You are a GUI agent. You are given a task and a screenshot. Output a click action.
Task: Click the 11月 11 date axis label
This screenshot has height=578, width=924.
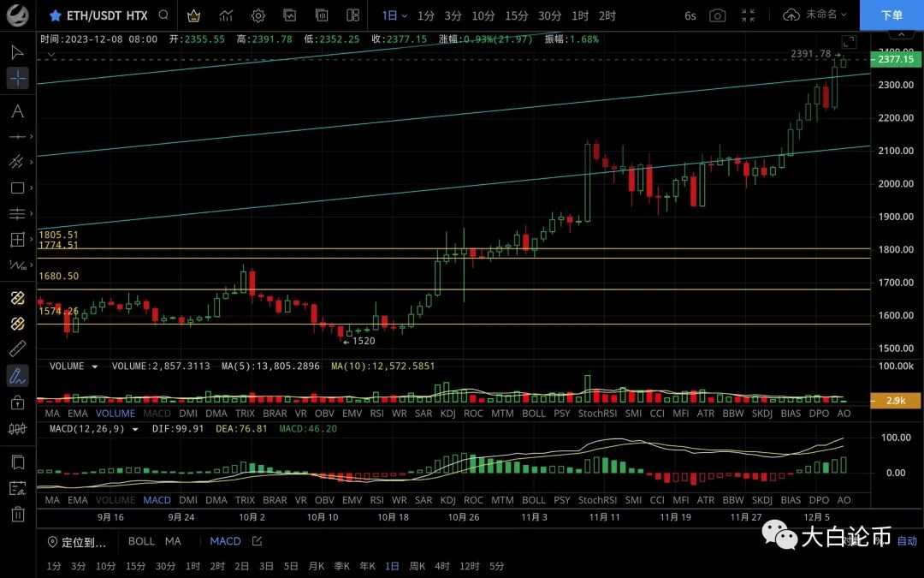tap(605, 517)
